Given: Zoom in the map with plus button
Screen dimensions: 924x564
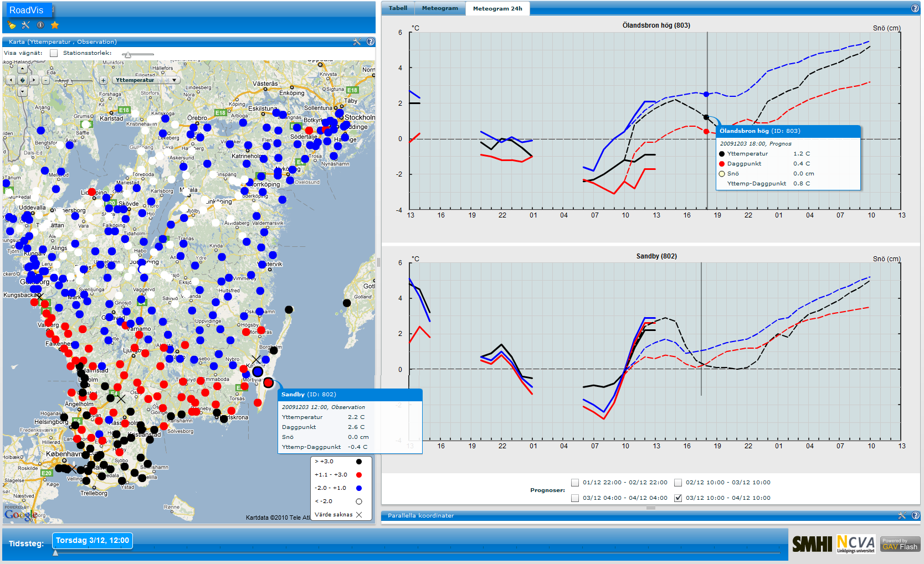Looking at the screenshot, I should pyautogui.click(x=103, y=80).
